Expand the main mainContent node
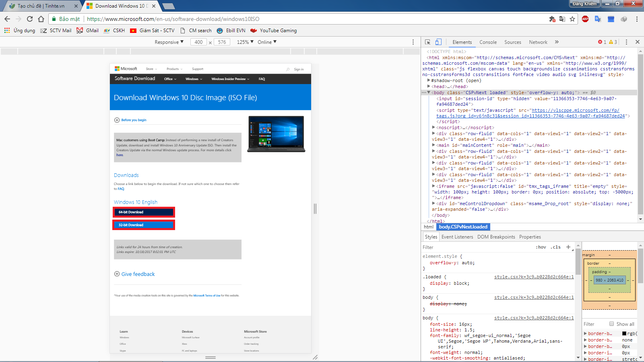Image resolution: width=644 pixels, height=362 pixels. [434, 145]
